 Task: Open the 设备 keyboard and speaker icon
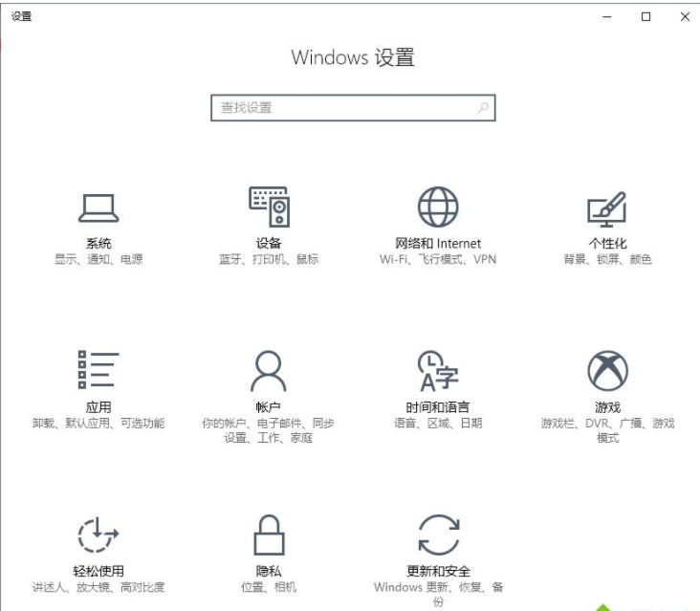click(x=269, y=207)
